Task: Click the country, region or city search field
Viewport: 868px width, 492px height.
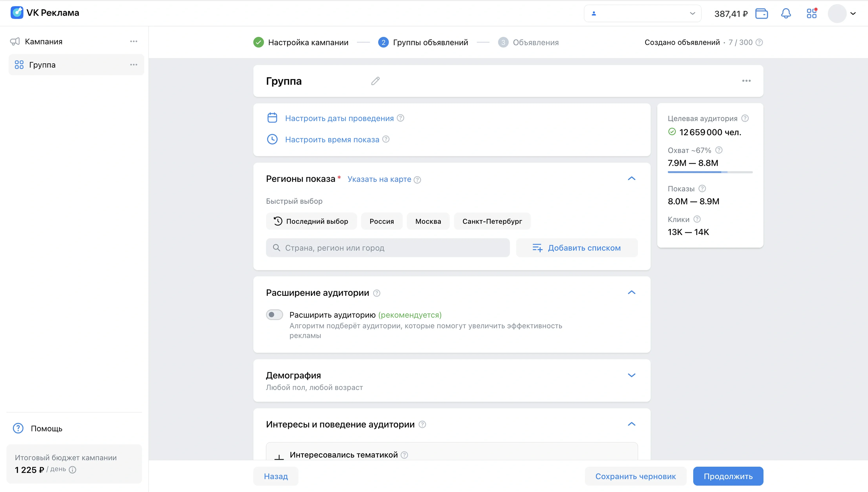Action: (x=388, y=248)
